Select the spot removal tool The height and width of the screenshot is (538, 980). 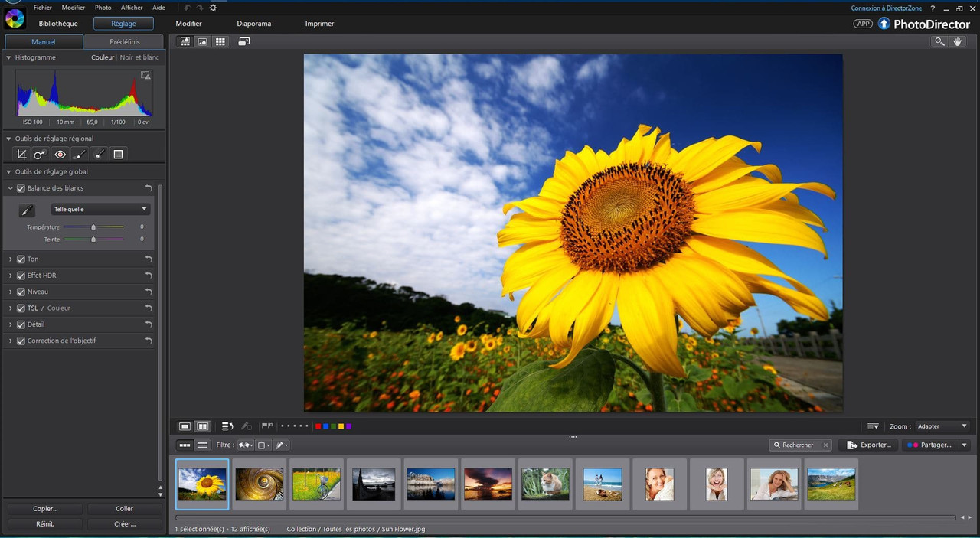(41, 155)
